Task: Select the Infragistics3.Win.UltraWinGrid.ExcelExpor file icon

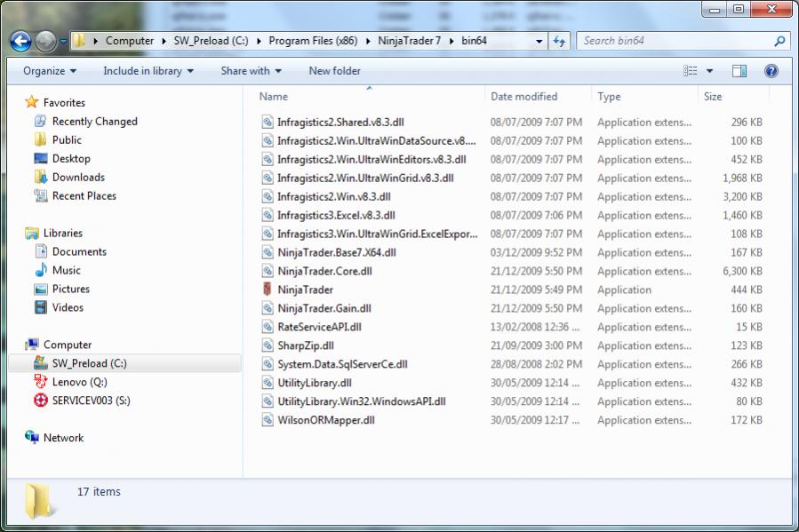Action: pos(267,234)
